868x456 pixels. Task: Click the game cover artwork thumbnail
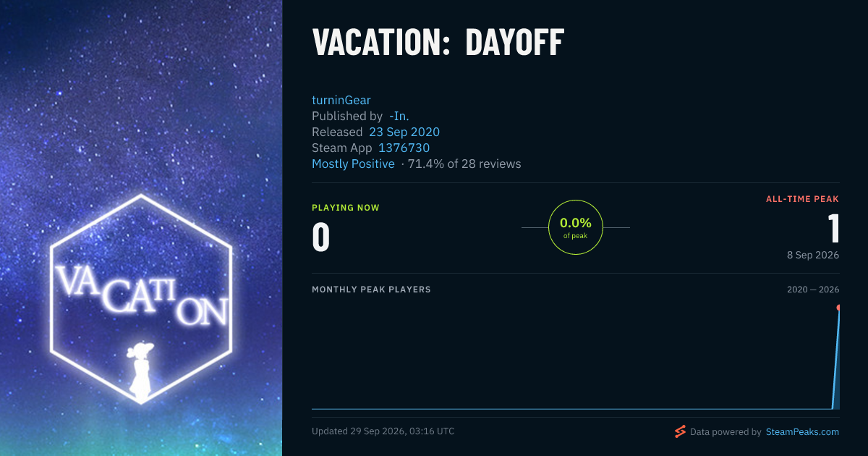click(x=141, y=228)
